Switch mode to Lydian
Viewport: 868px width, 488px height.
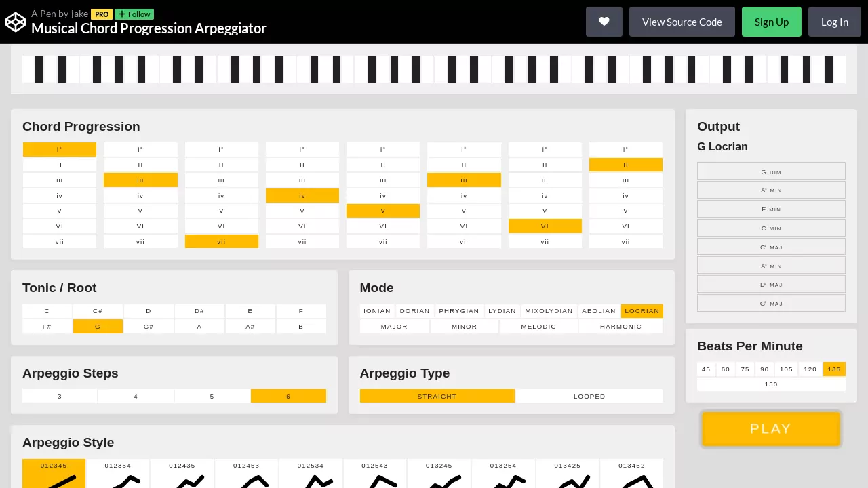pos(502,311)
